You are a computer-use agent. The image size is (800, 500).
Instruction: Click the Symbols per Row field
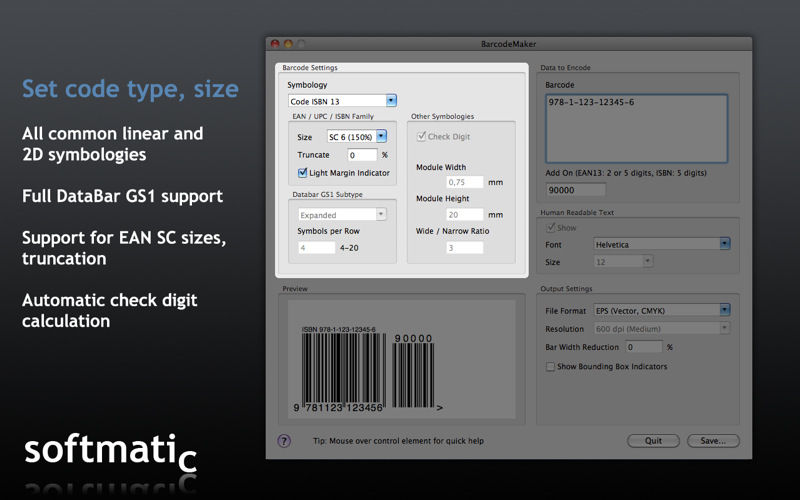pyautogui.click(x=317, y=248)
